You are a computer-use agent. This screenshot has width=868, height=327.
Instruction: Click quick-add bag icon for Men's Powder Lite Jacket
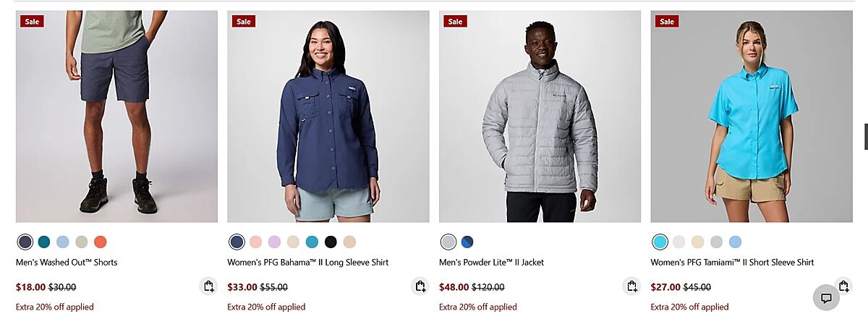tap(631, 286)
